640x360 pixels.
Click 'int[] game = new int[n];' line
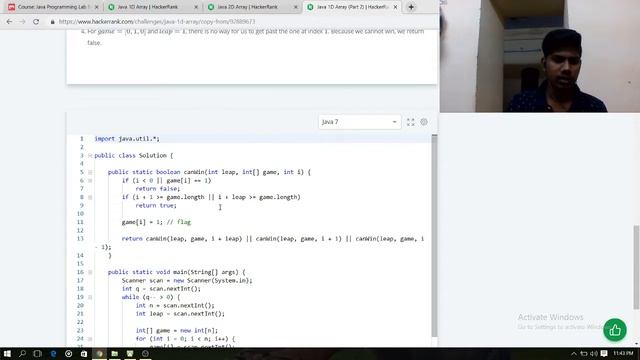click(x=177, y=330)
